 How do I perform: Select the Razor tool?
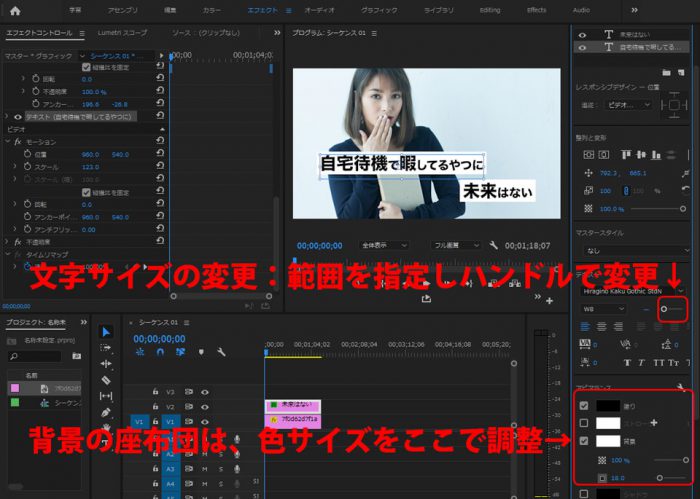(106, 380)
